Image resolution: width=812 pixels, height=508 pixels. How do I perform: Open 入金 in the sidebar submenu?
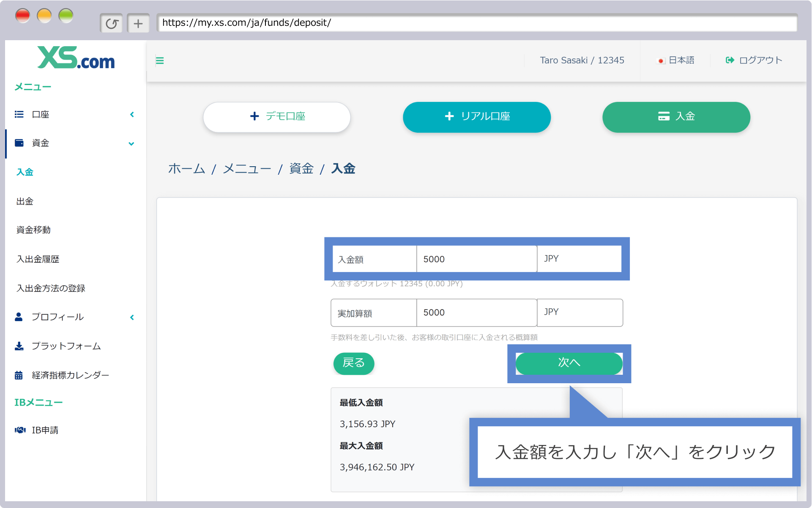point(25,172)
